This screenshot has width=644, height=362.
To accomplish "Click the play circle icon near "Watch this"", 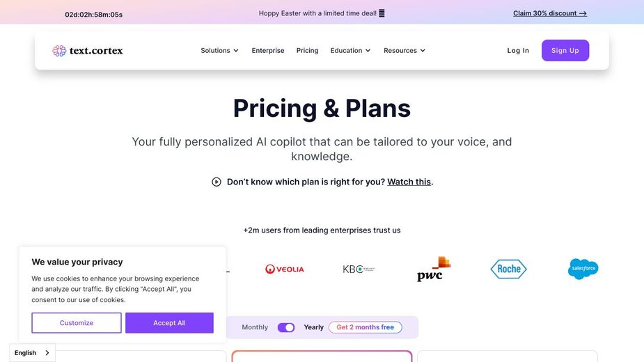I will [217, 182].
